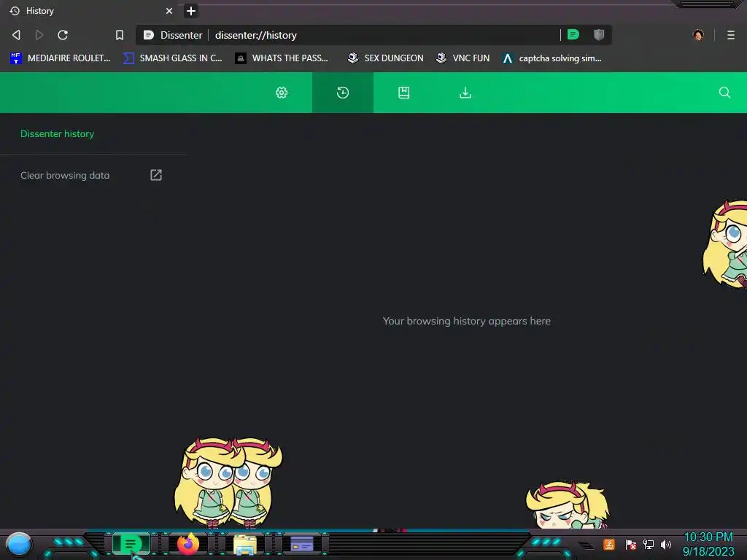747x560 pixels.
Task: Open the user profile avatar
Action: click(698, 35)
